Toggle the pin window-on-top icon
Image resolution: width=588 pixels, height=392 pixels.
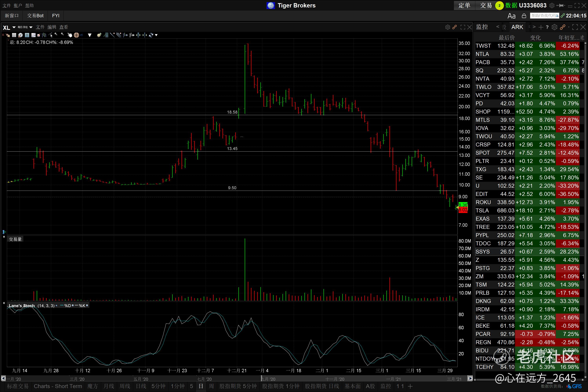pos(560,5)
